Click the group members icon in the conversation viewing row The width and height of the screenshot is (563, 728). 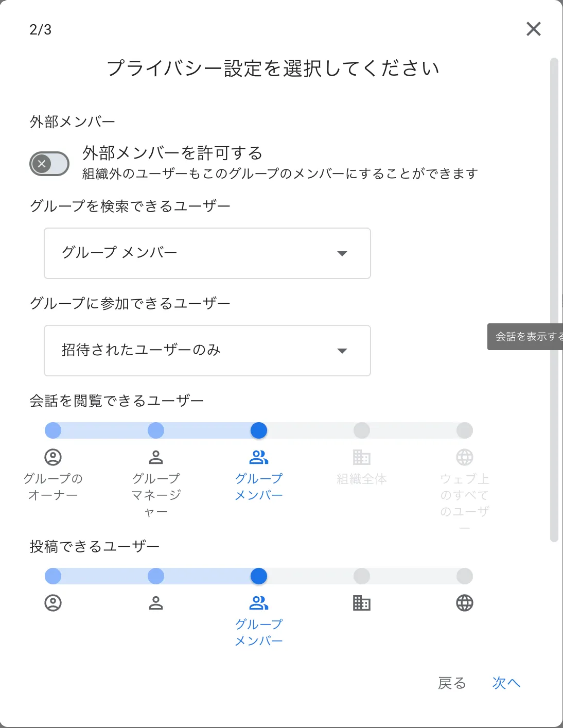(259, 457)
